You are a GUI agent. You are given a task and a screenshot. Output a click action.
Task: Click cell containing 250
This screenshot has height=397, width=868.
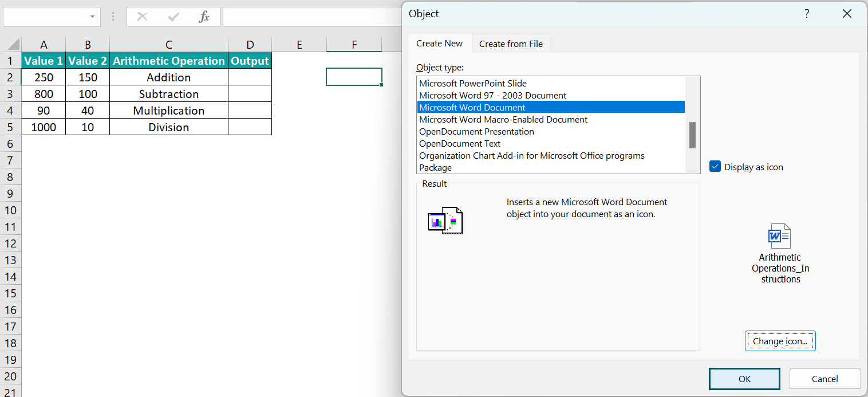(44, 77)
